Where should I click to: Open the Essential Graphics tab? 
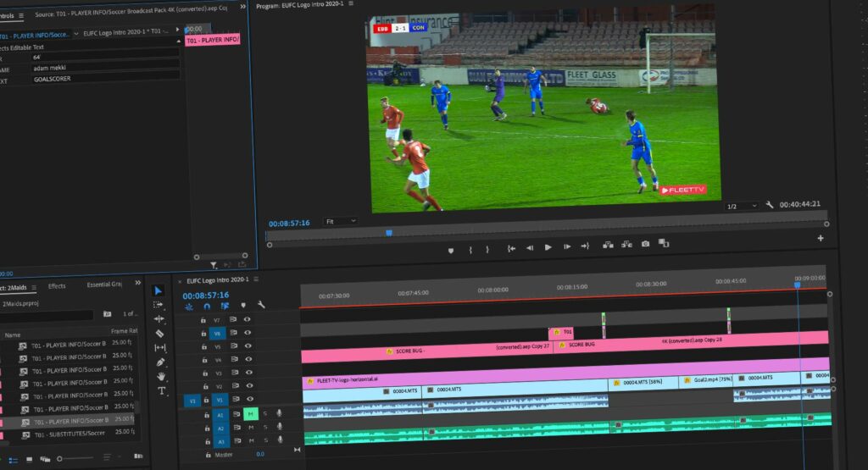tap(104, 285)
